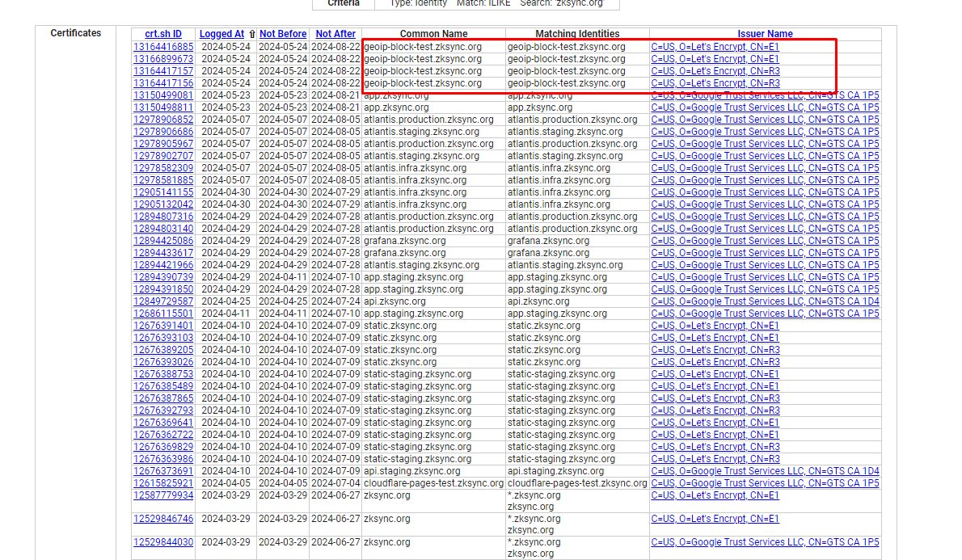Sort by the Issuer Name column header
Viewport: 962px width, 560px height.
pos(765,35)
